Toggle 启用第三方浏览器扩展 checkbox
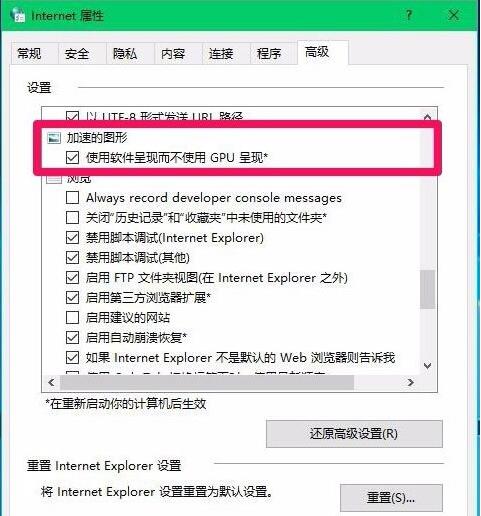This screenshot has height=516, width=481. click(x=72, y=298)
